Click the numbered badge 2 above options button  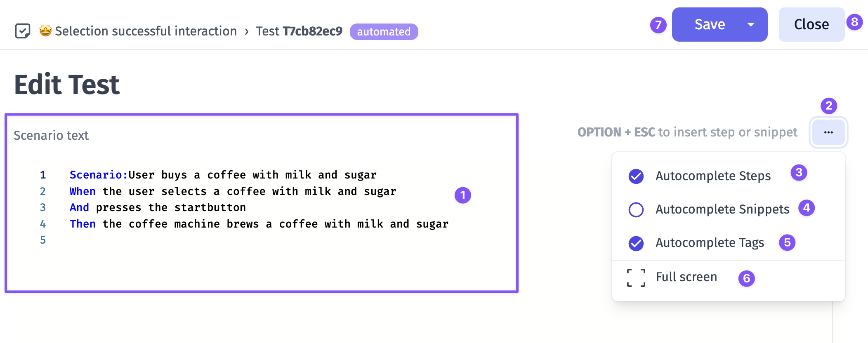pos(829,106)
